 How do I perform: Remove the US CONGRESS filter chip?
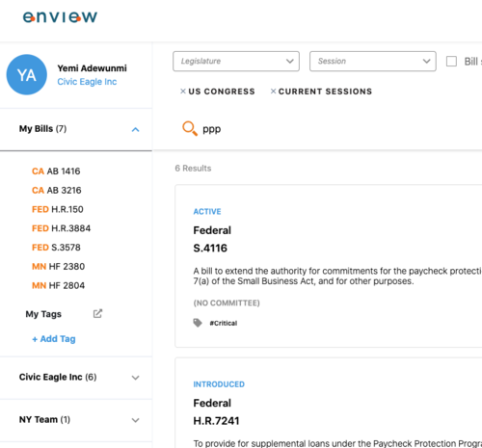coord(183,92)
